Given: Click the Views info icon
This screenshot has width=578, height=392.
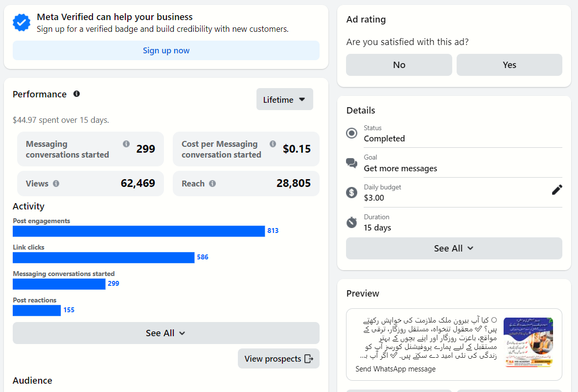Looking at the screenshot, I should (x=56, y=184).
